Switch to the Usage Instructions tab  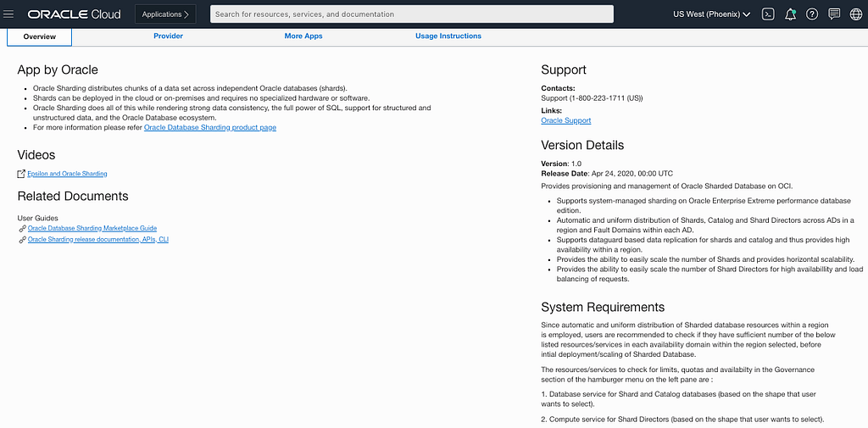[x=448, y=36]
